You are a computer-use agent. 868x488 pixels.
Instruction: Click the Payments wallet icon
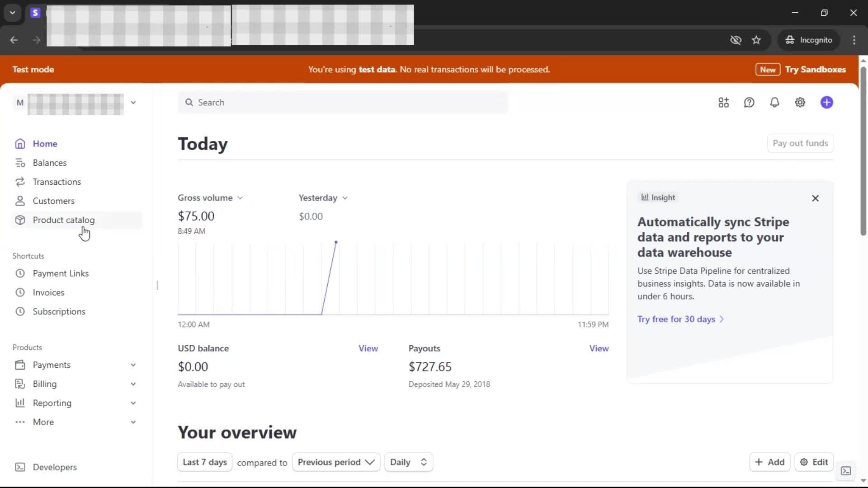click(x=20, y=365)
